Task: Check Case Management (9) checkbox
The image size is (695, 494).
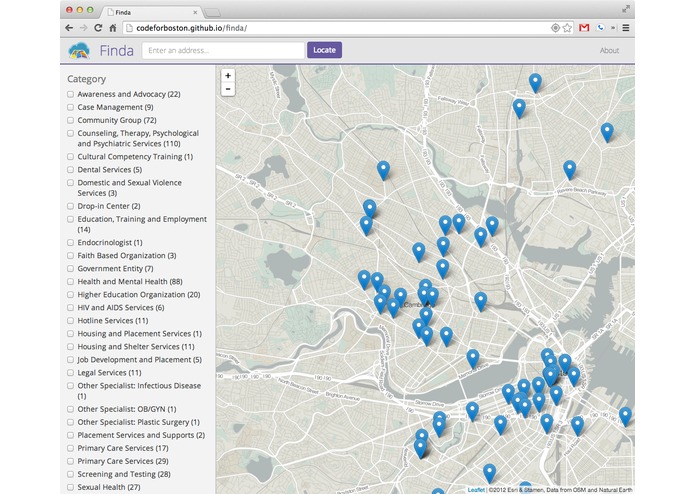Action: [70, 107]
